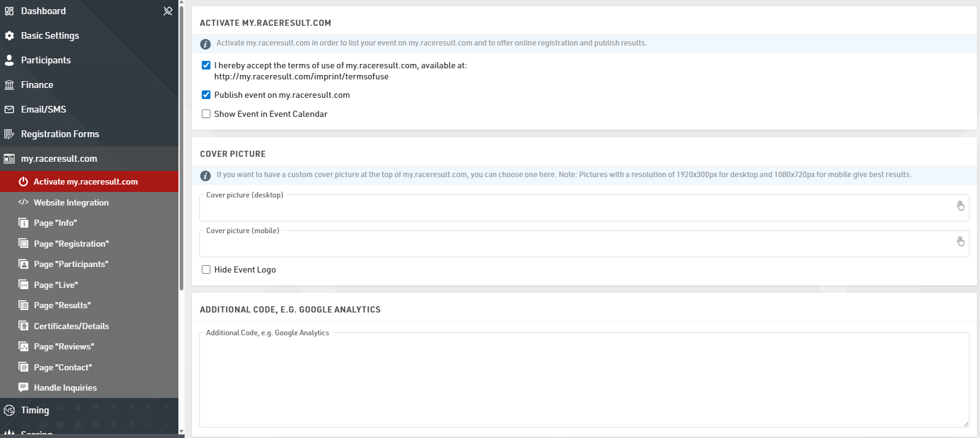This screenshot has width=980, height=438.
Task: Click the Timing stopwatch icon
Action: click(9, 410)
